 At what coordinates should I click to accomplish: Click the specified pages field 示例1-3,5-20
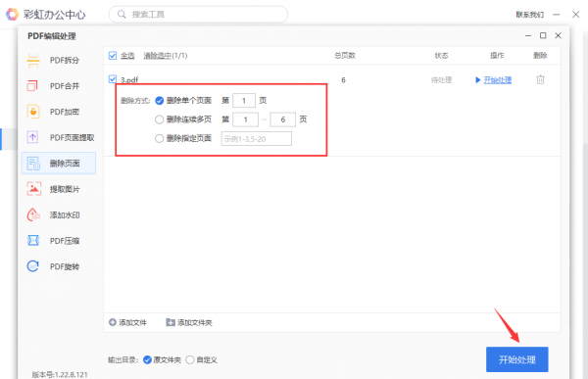coord(257,139)
